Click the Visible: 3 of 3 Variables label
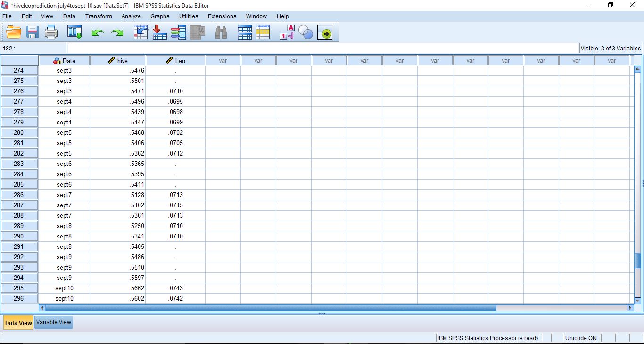Screen dimensions: 644x344 [611, 48]
